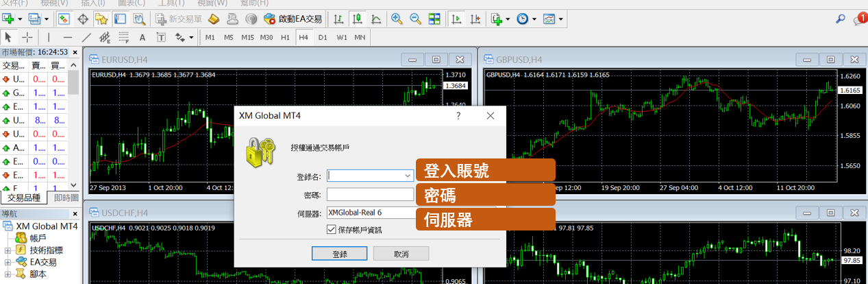Open the dropdown arrow beside templates icon
Image resolution: width=868 pixels, height=284 pixels.
(x=560, y=19)
